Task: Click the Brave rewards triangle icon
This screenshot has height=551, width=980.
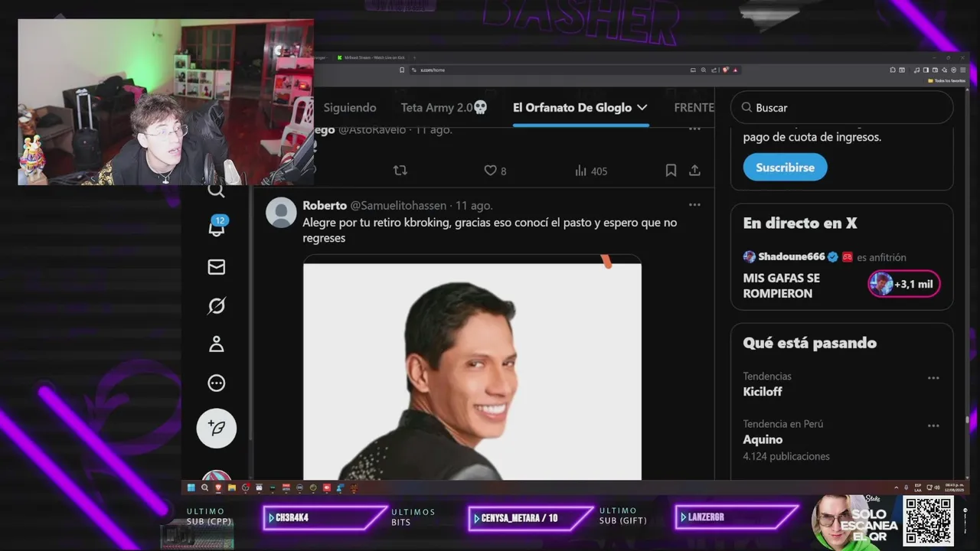Action: pos(735,70)
